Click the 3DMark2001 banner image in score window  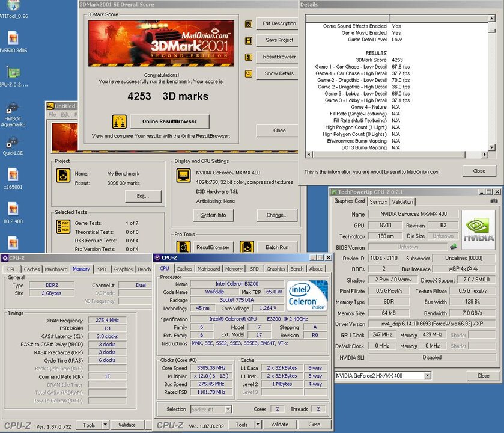point(162,43)
